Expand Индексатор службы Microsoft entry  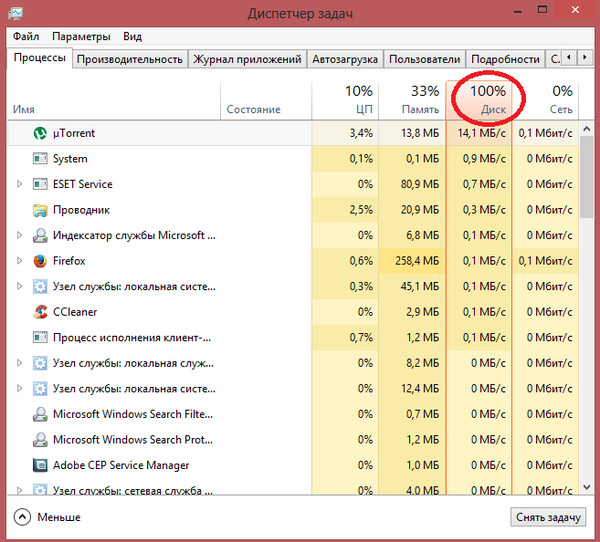[x=20, y=236]
